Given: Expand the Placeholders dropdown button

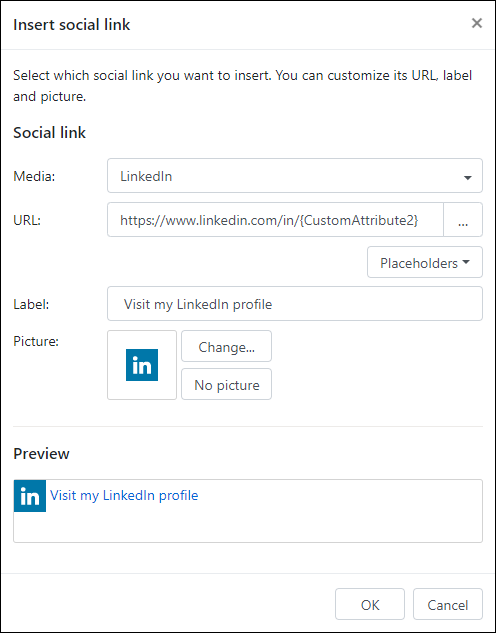Looking at the screenshot, I should (425, 262).
